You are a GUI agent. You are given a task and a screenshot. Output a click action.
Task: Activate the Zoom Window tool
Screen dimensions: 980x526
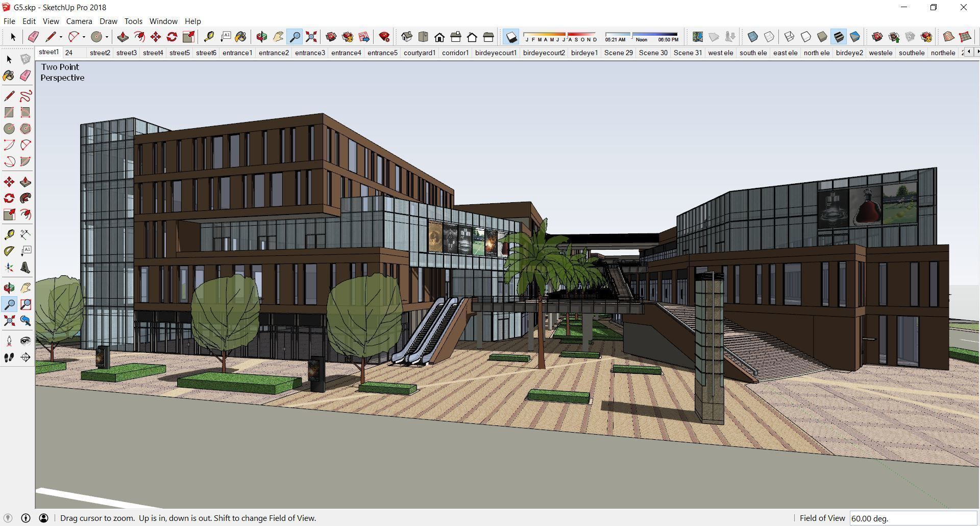25,305
